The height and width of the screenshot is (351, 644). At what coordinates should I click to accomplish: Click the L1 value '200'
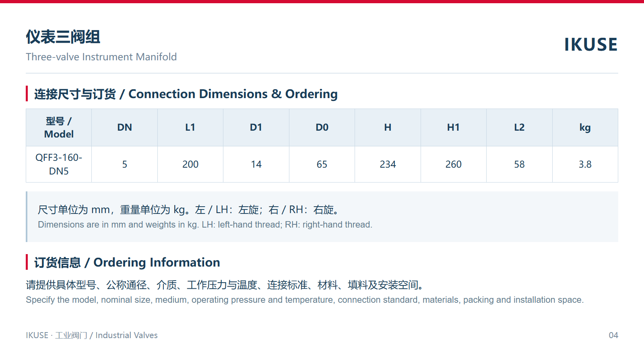pyautogui.click(x=190, y=164)
